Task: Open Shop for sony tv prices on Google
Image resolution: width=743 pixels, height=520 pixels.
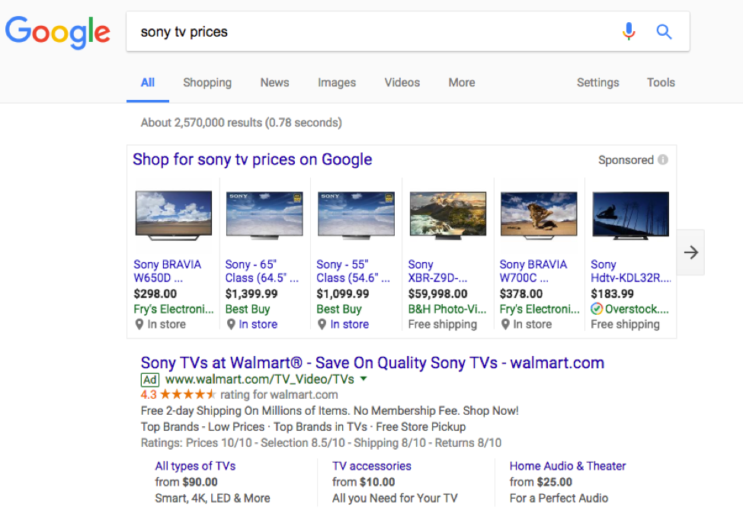Action: coord(252,160)
